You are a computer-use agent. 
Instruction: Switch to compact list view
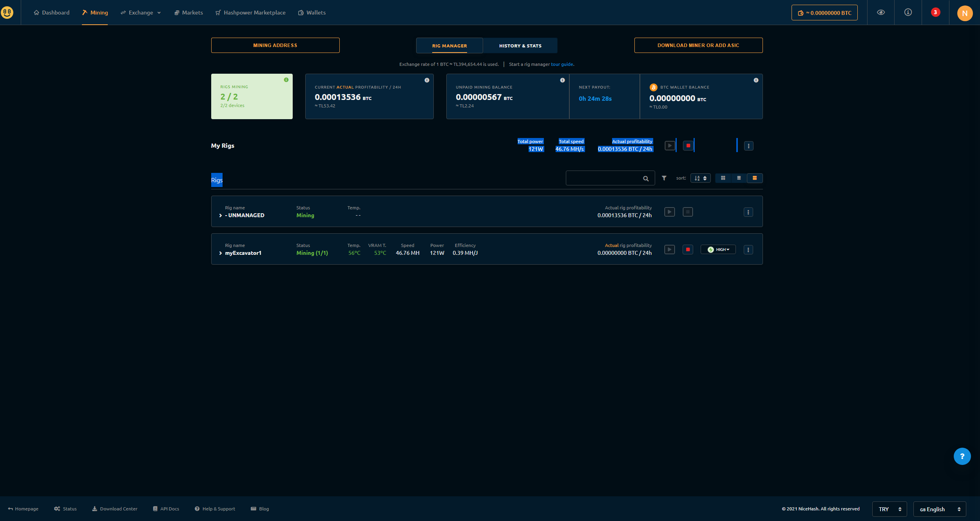(x=739, y=178)
